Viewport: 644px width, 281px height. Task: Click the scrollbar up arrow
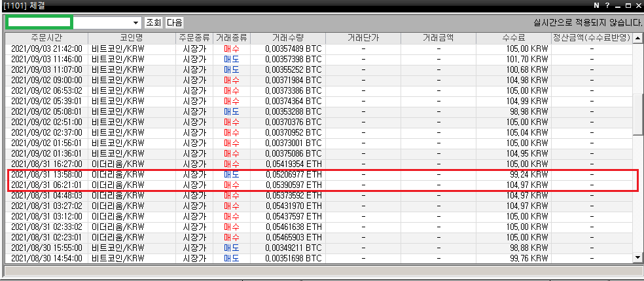coord(638,39)
